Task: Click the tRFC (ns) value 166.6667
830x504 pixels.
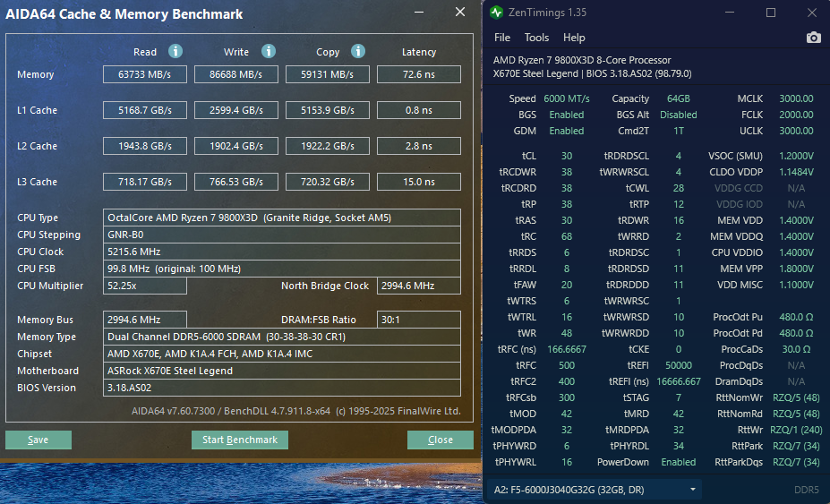Action: (x=567, y=349)
